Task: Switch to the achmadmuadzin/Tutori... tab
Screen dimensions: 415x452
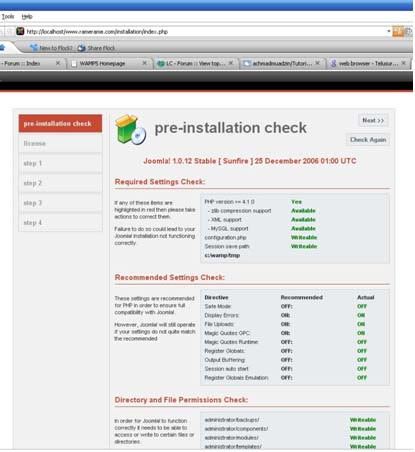Action: click(x=282, y=63)
